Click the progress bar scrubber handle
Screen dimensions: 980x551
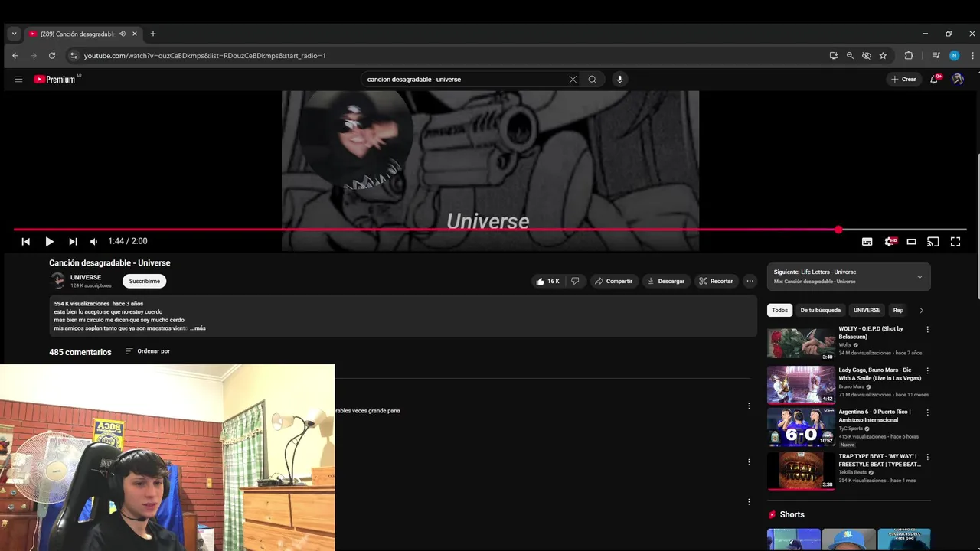pyautogui.click(x=838, y=229)
